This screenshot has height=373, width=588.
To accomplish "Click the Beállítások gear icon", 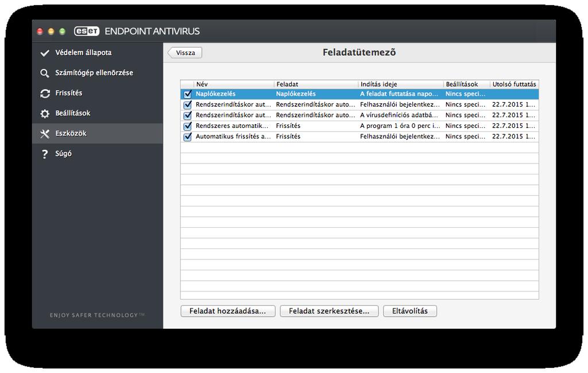I will click(45, 114).
